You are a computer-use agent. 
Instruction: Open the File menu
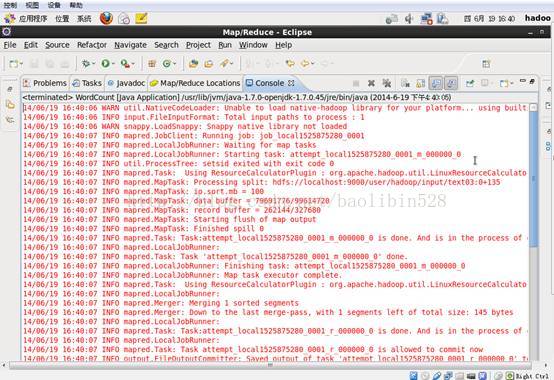tap(10, 45)
